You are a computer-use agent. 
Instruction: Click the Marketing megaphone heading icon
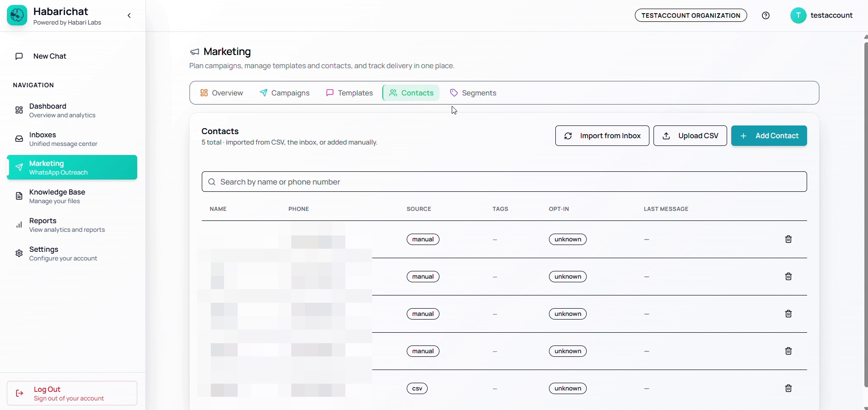tap(195, 52)
